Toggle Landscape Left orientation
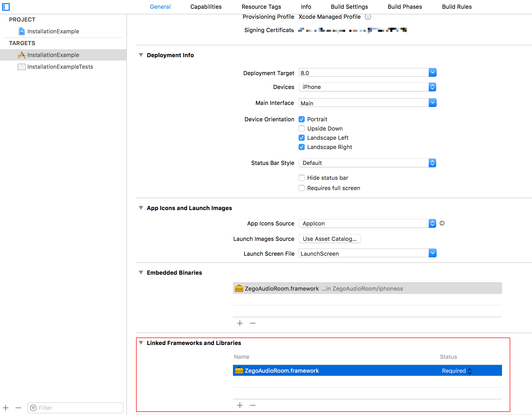Viewport: 532px width, 415px height. click(x=302, y=138)
